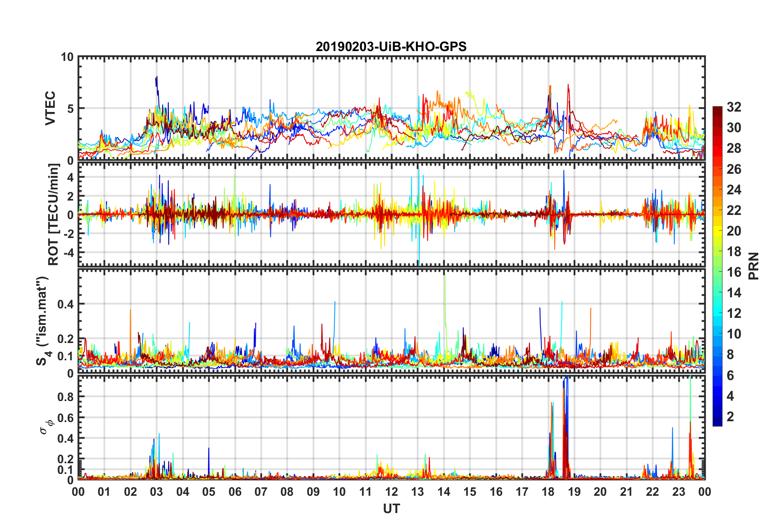Click the PRN color gradient bar

click(x=718, y=266)
